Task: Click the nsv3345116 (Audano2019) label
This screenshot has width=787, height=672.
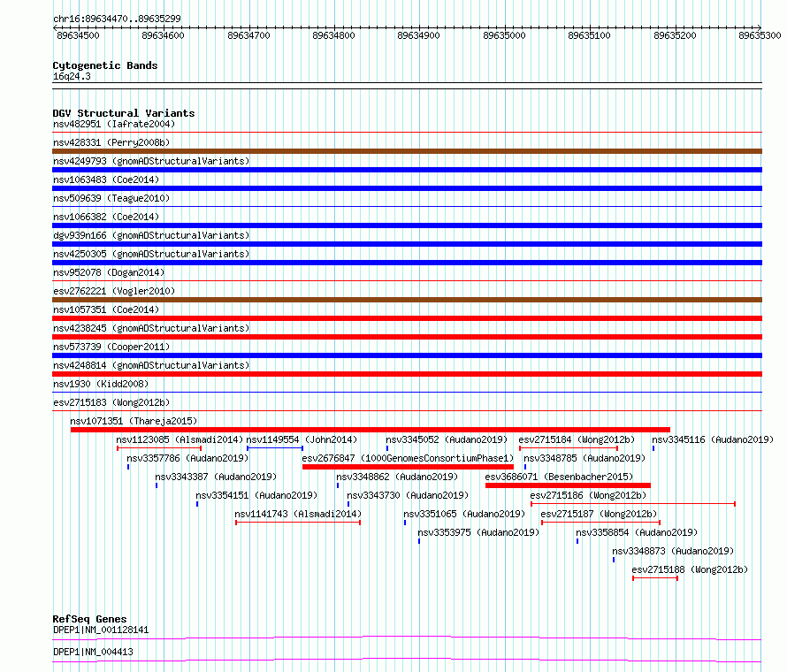Action: click(713, 439)
